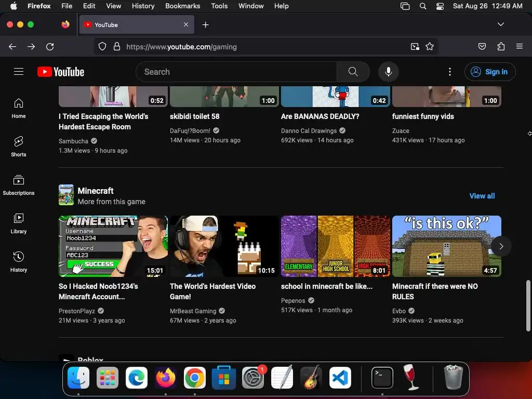The image size is (532, 399).
Task: Open Evbo channel link
Action: (398, 311)
